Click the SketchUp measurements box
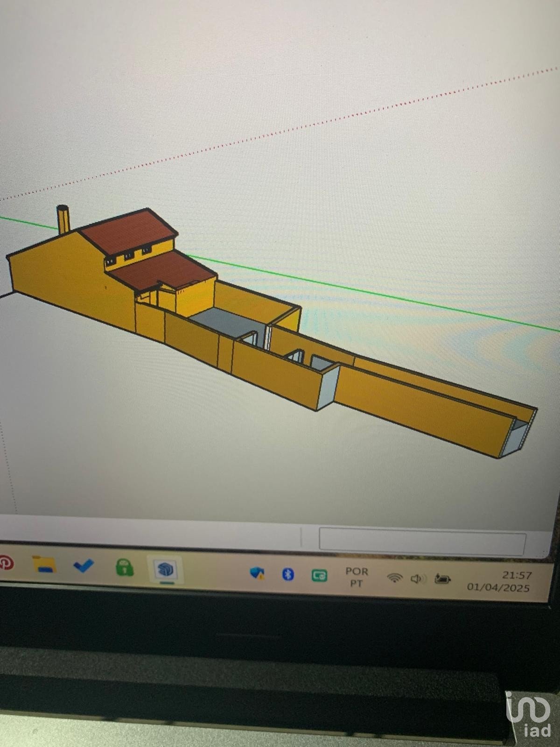Viewport: 560px width, 747px height. (x=422, y=542)
